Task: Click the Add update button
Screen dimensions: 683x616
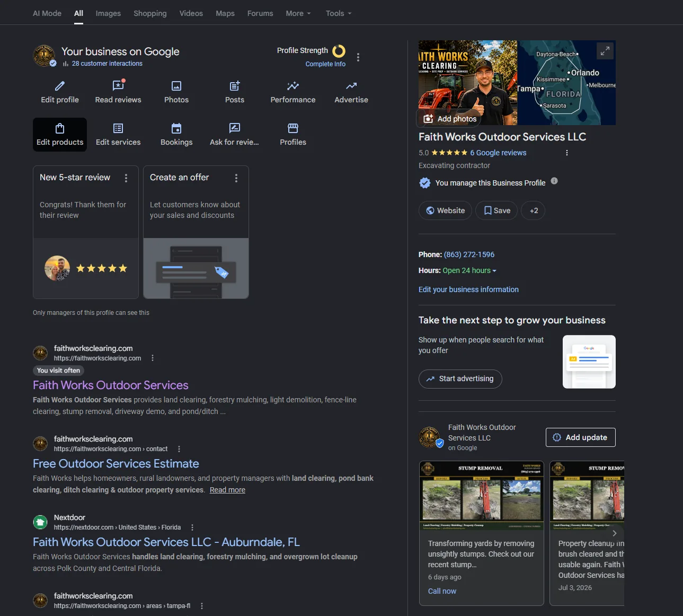Action: (x=581, y=437)
